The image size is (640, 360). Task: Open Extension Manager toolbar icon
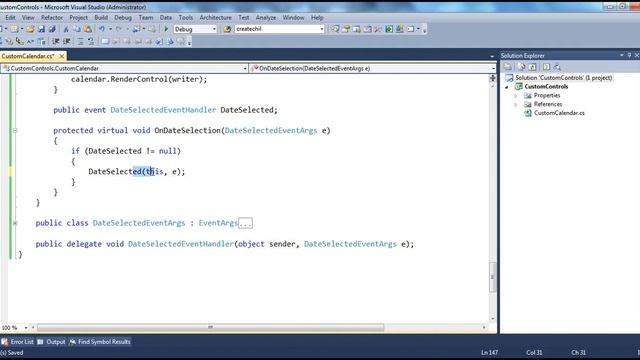(400, 29)
